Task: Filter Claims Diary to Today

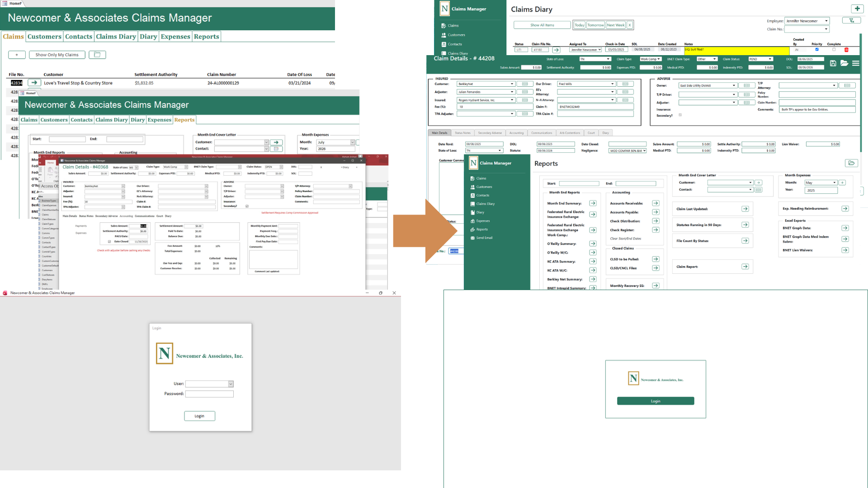Action: click(579, 25)
